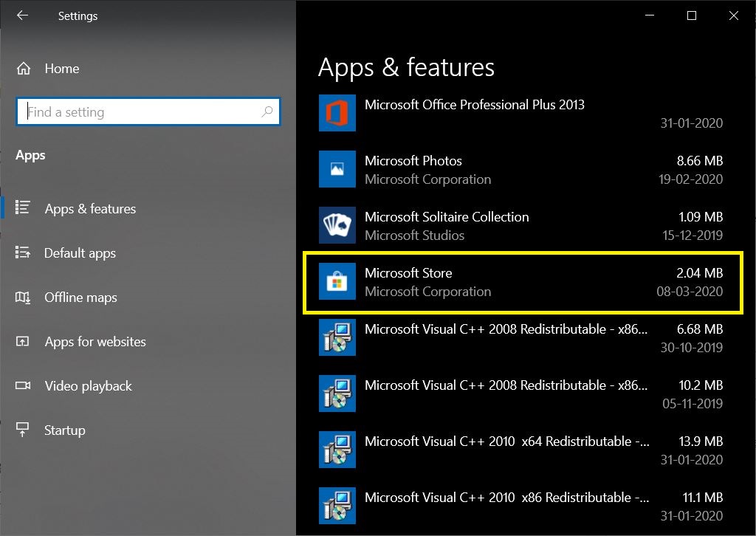
Task: Click the 15-12-2019 install date
Action: (x=693, y=236)
